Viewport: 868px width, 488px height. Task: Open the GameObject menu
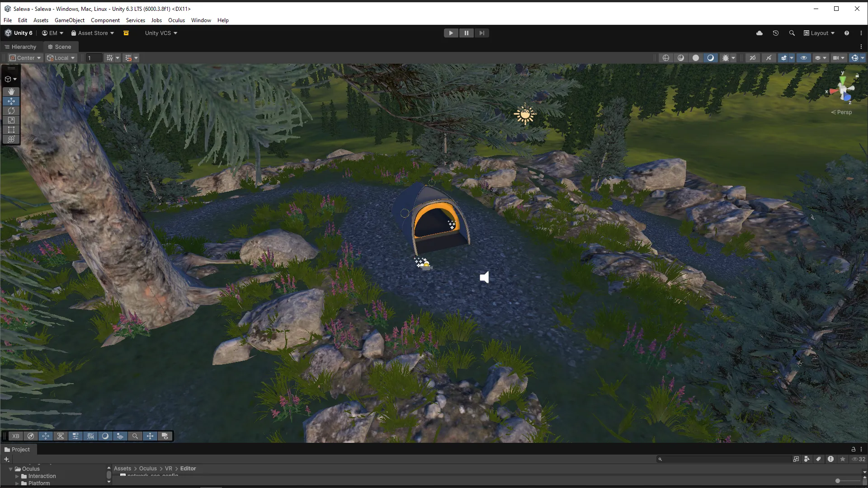pyautogui.click(x=69, y=20)
